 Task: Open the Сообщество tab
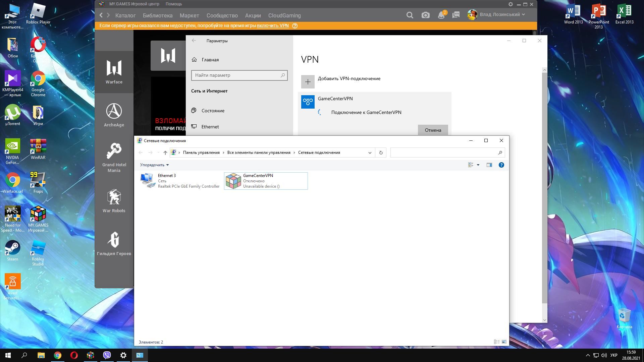click(222, 15)
